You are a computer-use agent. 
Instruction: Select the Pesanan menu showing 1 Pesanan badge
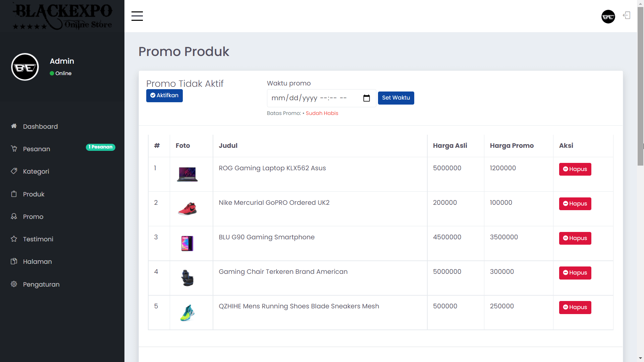tap(100, 147)
